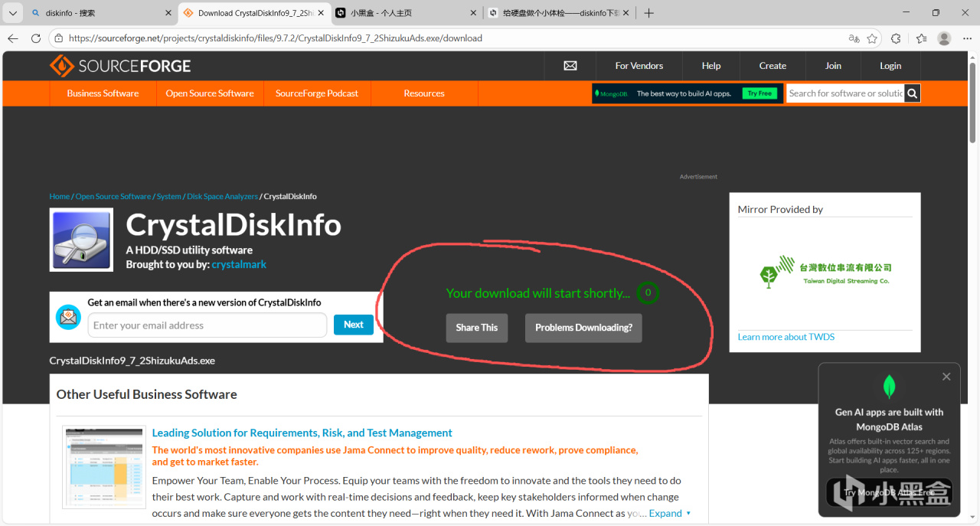This screenshot has width=980, height=526.
Task: Click the Jama Connect ad thumbnail
Action: pyautogui.click(x=104, y=467)
